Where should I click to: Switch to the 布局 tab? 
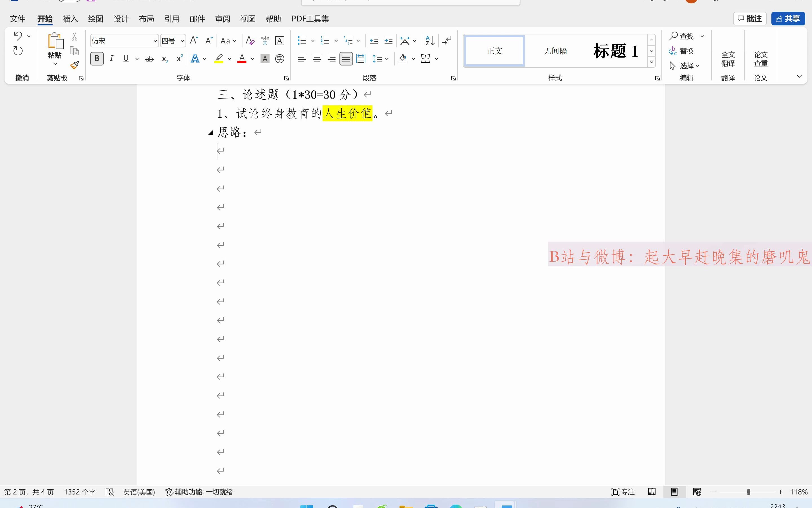point(146,19)
